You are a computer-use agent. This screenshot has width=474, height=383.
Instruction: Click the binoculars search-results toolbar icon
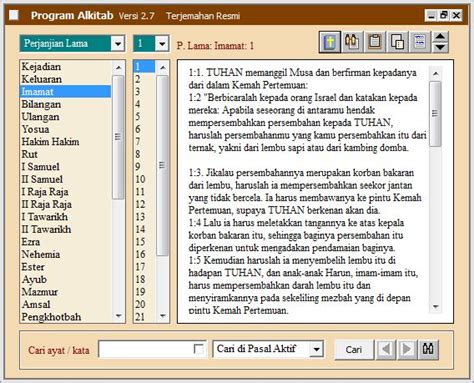(x=352, y=42)
